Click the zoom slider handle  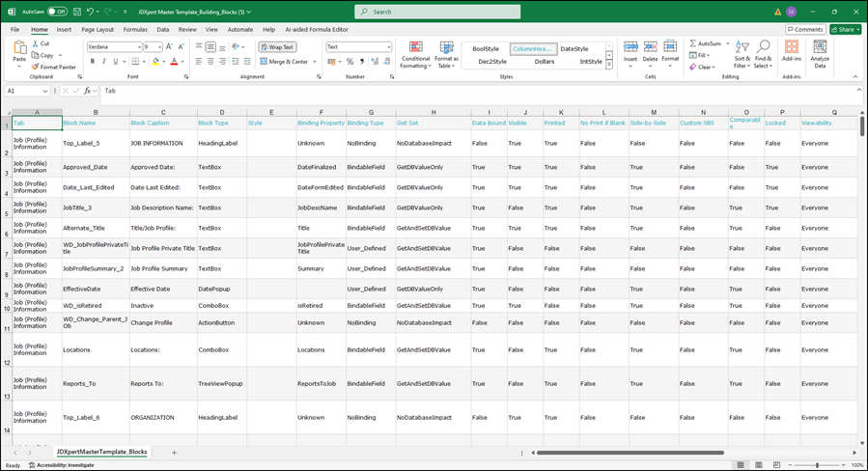point(817,465)
